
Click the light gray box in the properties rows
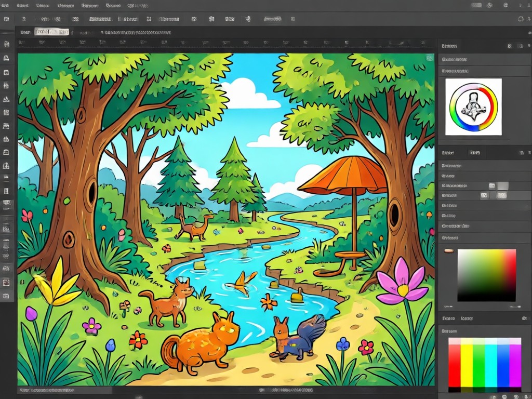503,185
